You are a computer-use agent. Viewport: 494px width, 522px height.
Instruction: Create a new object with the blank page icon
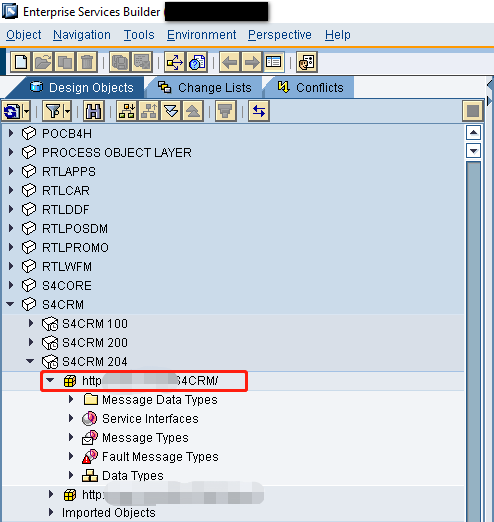(x=21, y=62)
